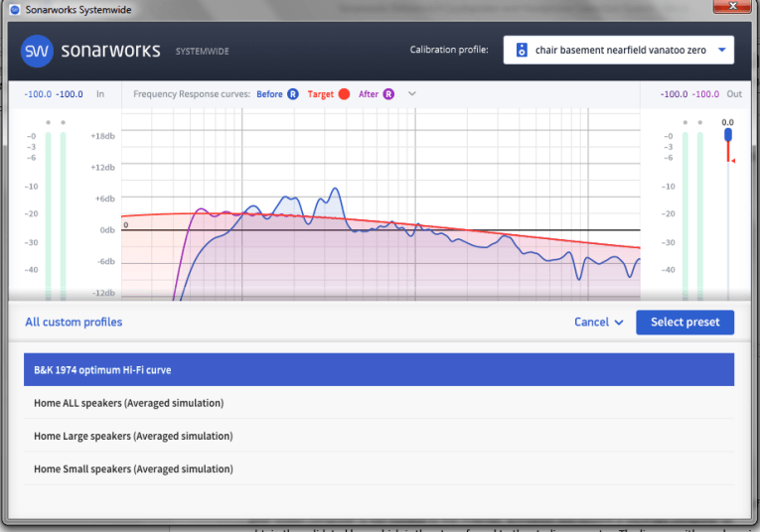Toggle the red Target curve dot

(x=344, y=94)
